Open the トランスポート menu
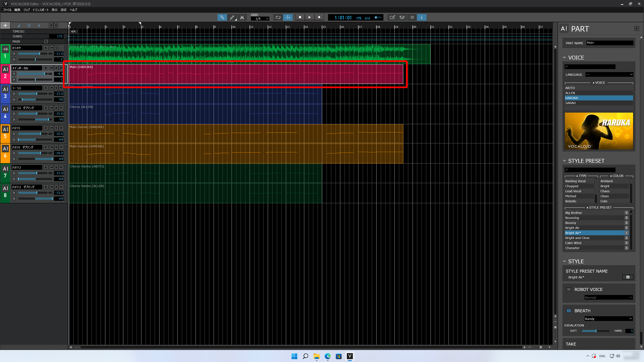Viewport: 644px width, 362px height. point(40,10)
